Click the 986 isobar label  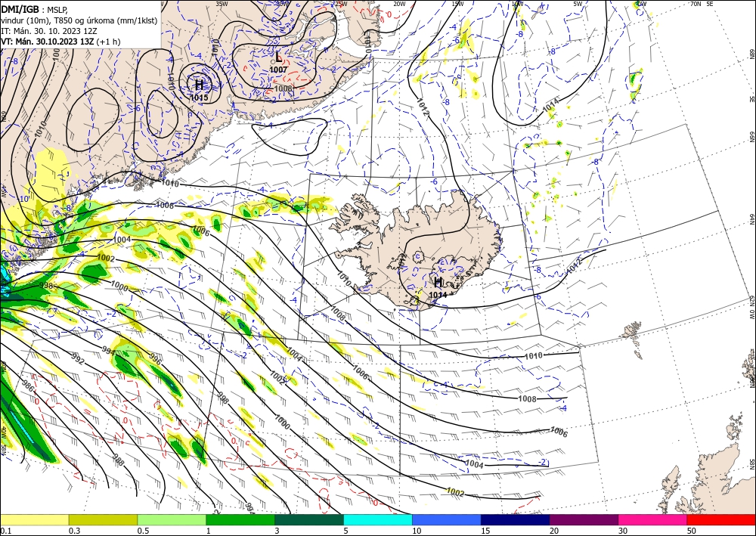(x=29, y=386)
